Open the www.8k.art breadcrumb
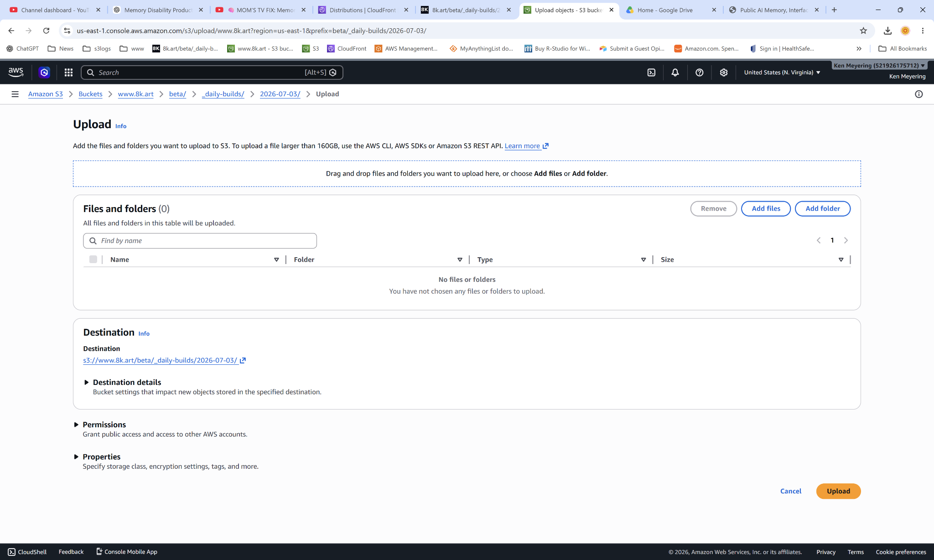The image size is (934, 560). [x=135, y=94]
